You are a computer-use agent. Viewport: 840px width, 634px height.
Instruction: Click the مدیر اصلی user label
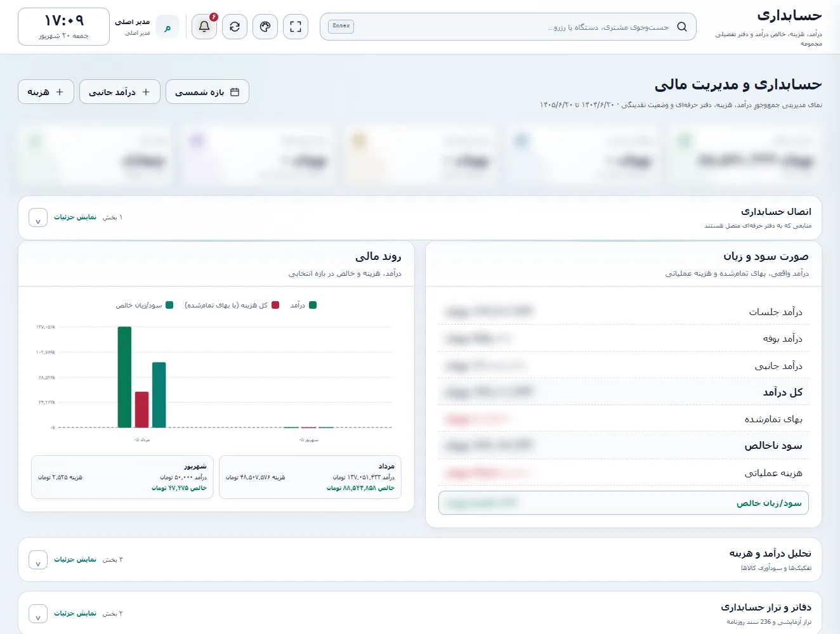[132, 22]
